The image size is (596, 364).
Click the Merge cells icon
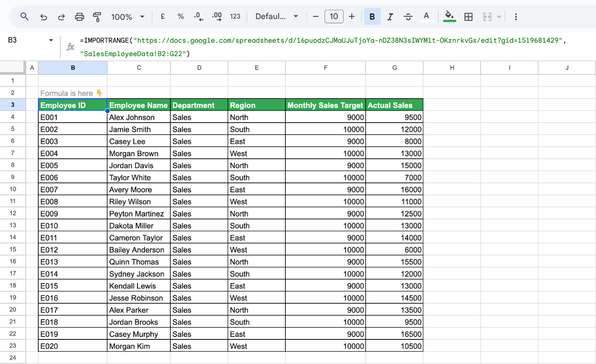point(487,17)
